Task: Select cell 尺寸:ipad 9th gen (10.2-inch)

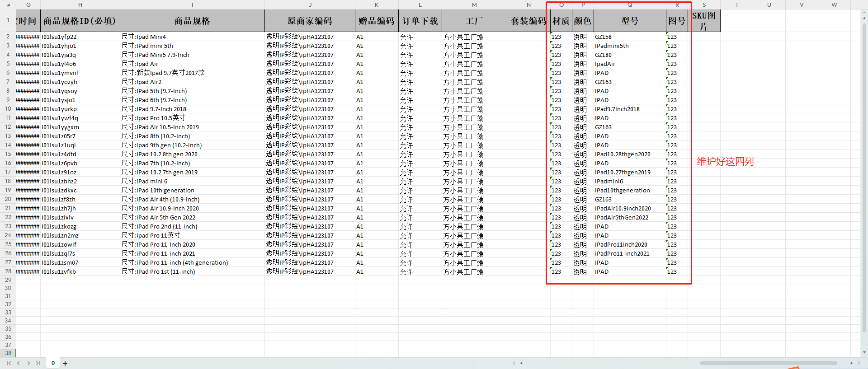Action: (x=192, y=145)
